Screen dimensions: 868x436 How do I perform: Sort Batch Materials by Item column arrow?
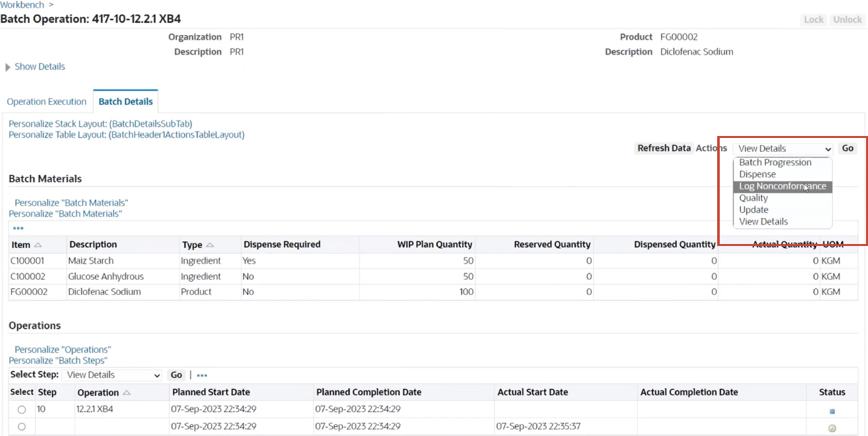tap(38, 245)
